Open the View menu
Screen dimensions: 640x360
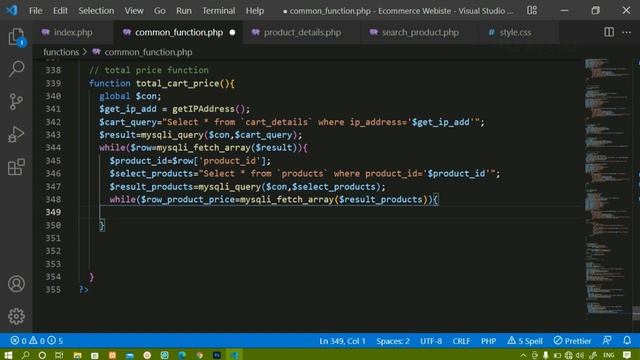tap(134, 11)
